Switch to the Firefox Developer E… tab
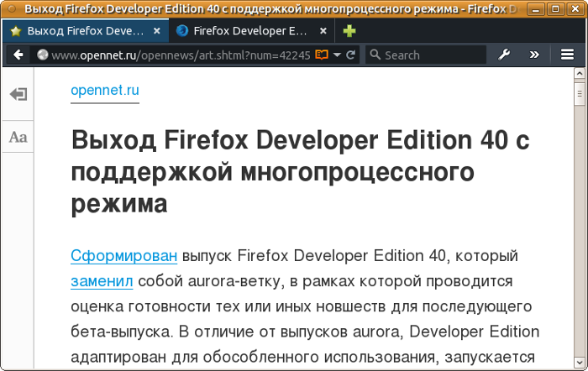Viewport: 588px width, 371px height. point(250,31)
